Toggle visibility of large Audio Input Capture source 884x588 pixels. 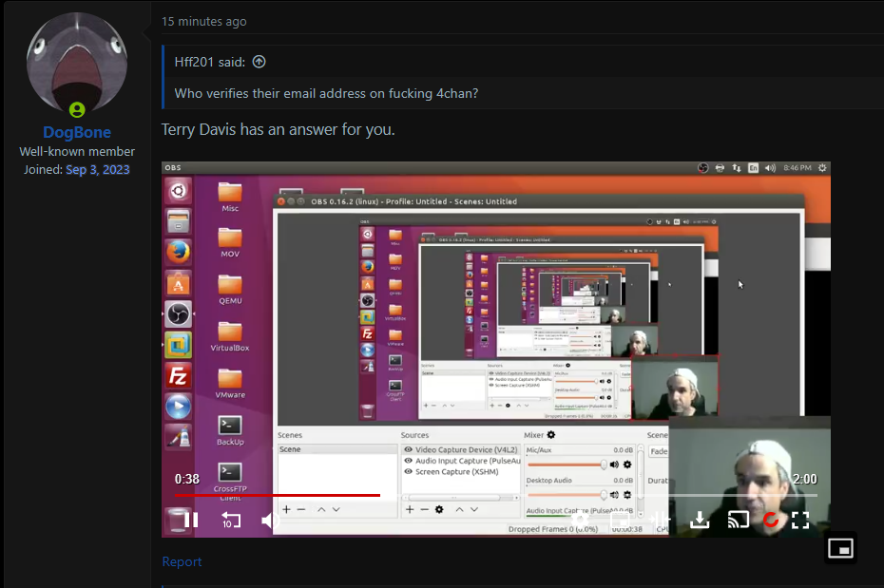click(408, 461)
